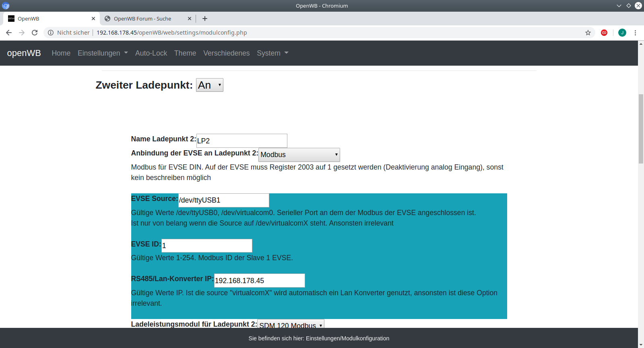The image size is (644, 348).
Task: Click the site info icon beside Nicht sicher
Action: pyautogui.click(x=51, y=33)
